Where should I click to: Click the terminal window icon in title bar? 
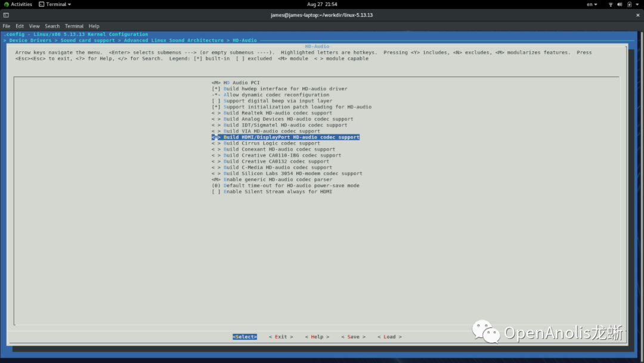click(6, 15)
